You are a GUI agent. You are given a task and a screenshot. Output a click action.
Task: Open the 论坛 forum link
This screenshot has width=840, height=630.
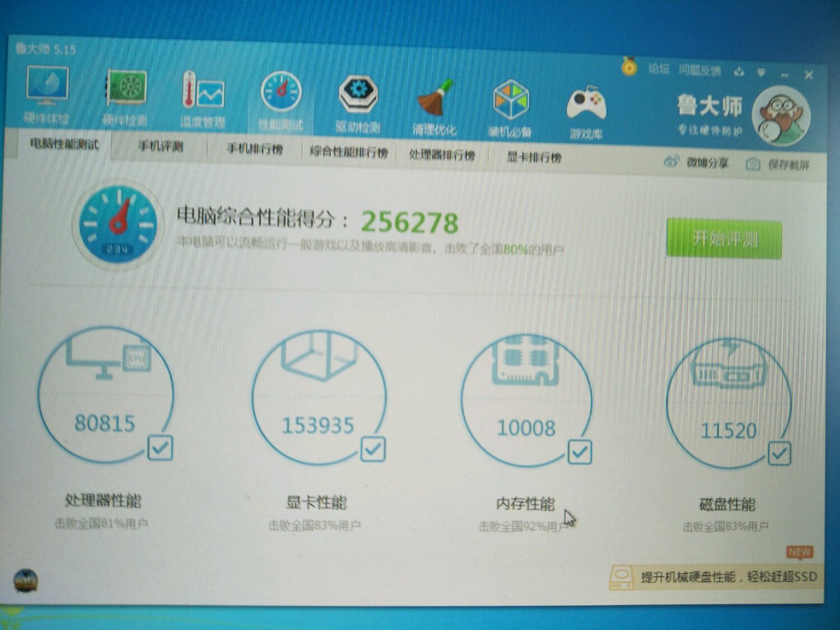click(659, 69)
